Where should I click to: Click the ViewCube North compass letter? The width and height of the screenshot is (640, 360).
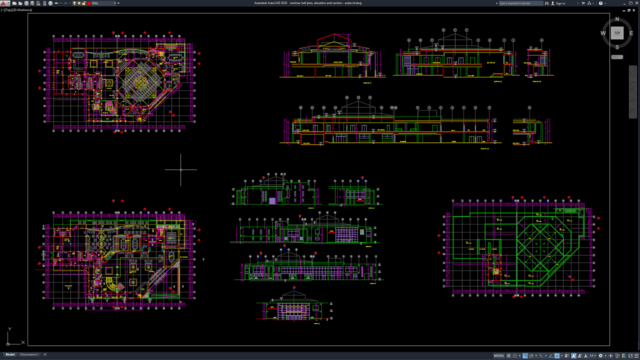click(x=617, y=19)
